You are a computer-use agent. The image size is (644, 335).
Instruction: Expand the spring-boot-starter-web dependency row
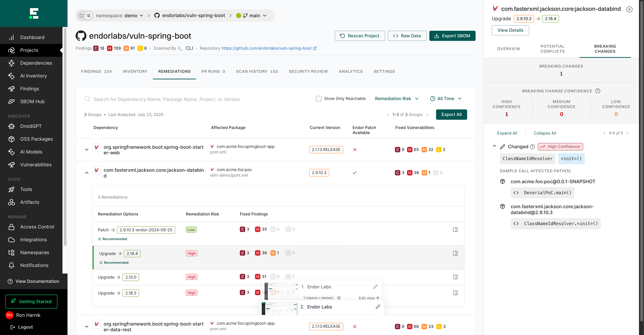pos(87,150)
